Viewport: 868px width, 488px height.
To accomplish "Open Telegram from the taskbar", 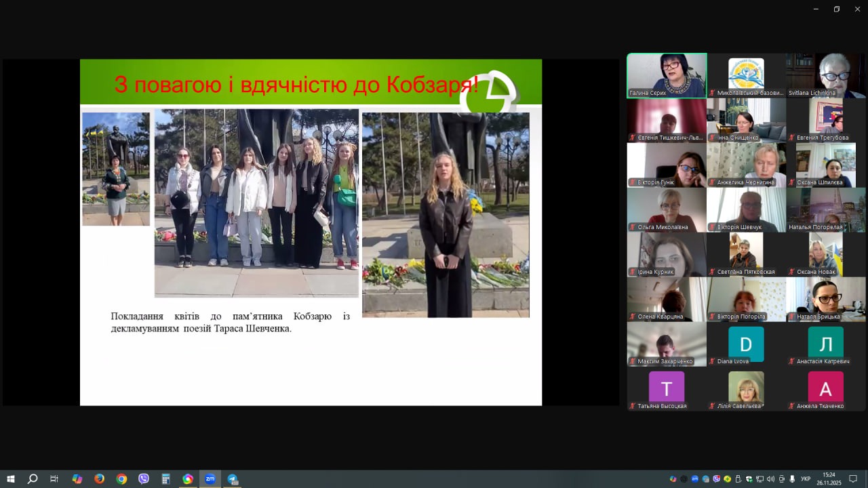I will tap(232, 479).
